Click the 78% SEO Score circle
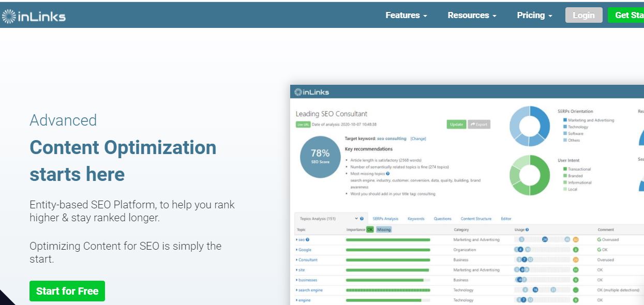 320,157
